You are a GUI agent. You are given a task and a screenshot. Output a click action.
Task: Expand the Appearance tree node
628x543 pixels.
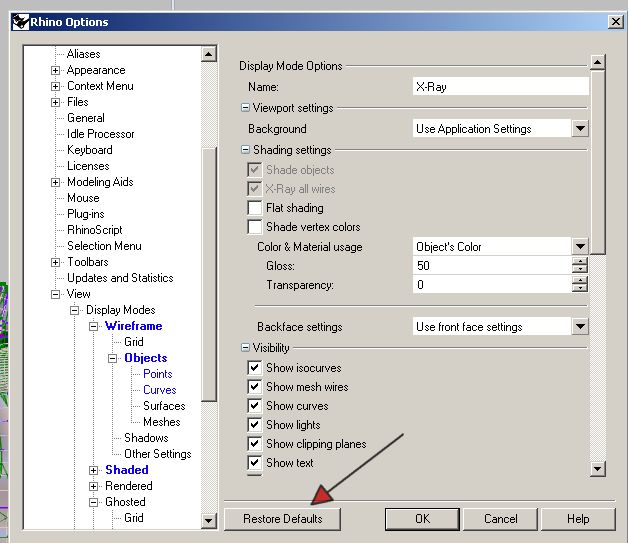[x=55, y=70]
